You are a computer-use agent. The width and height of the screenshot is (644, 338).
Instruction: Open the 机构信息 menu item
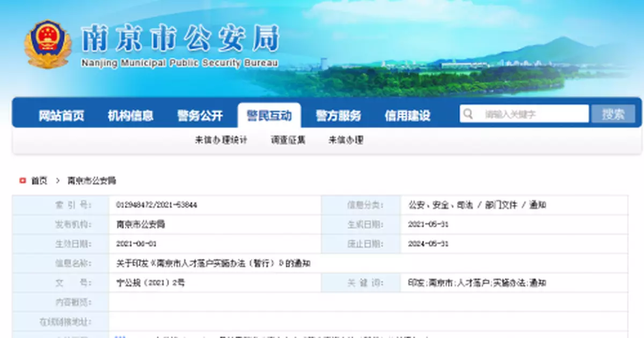[x=130, y=116]
